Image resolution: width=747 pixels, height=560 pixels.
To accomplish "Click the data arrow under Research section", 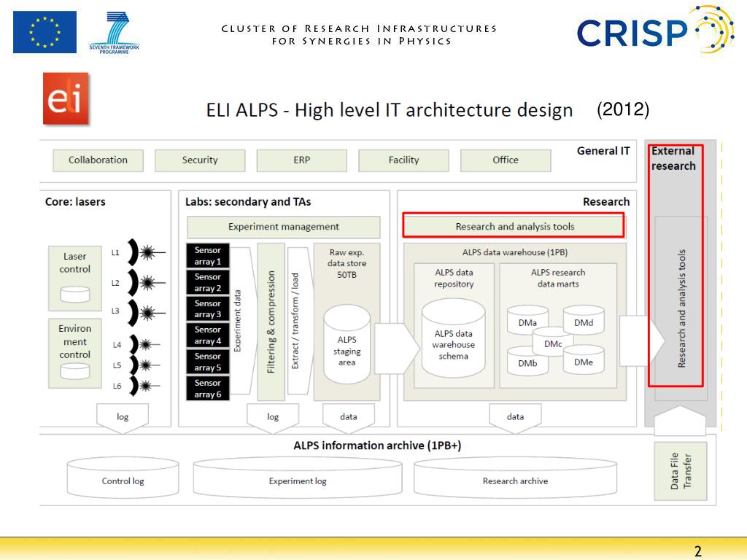I will (515, 419).
